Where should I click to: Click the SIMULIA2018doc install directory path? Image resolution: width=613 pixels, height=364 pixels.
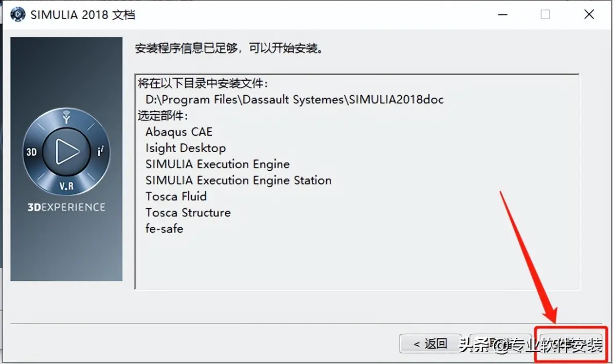coord(294,100)
